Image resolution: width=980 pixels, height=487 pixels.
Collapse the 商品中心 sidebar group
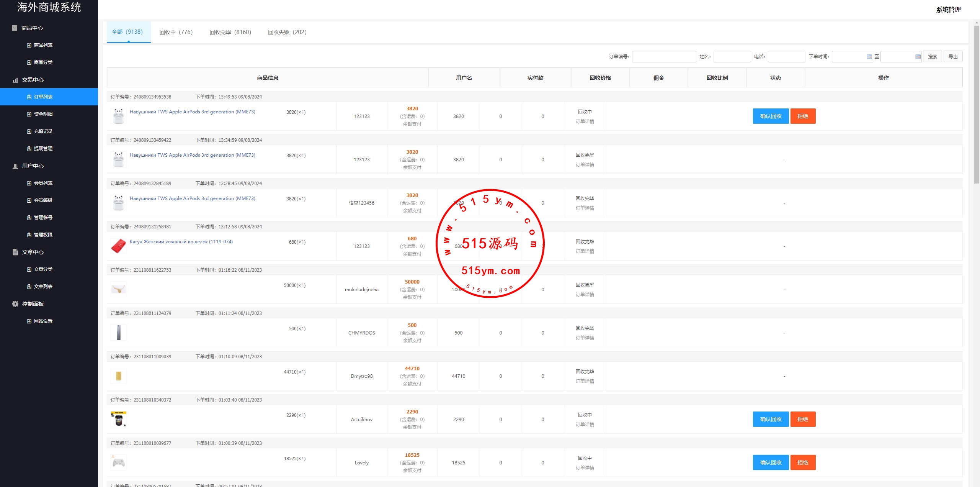pos(32,28)
